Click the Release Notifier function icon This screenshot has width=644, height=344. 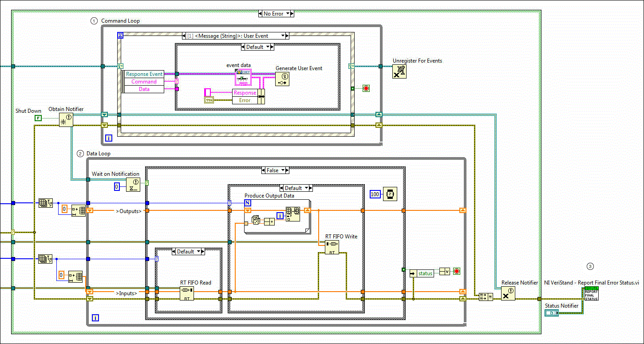coord(508,293)
